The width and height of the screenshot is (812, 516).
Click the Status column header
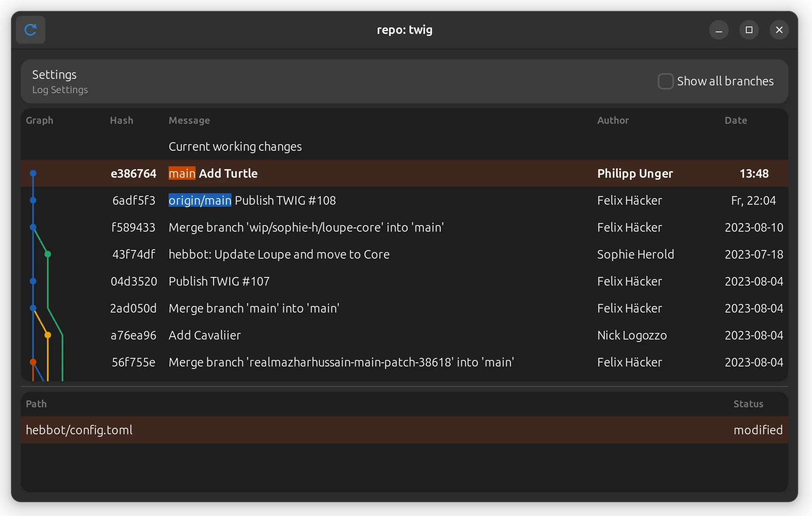tap(748, 404)
